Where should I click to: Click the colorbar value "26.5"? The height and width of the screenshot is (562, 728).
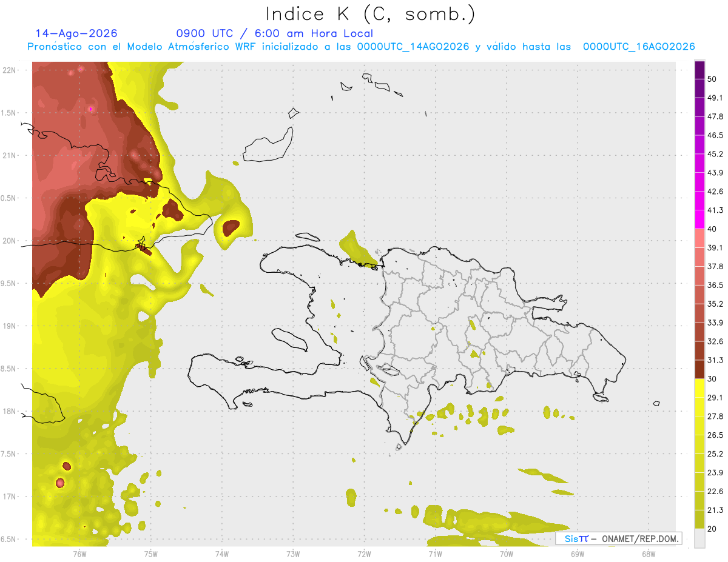click(x=715, y=435)
